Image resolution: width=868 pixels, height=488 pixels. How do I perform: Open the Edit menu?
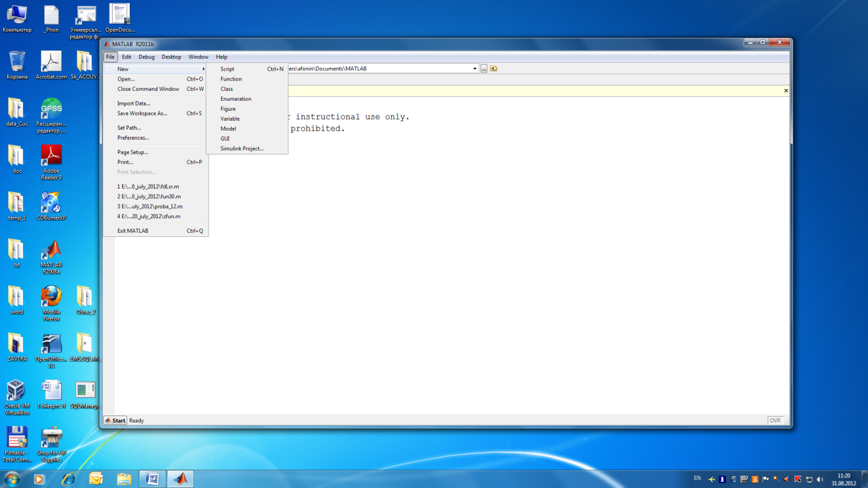coord(126,57)
